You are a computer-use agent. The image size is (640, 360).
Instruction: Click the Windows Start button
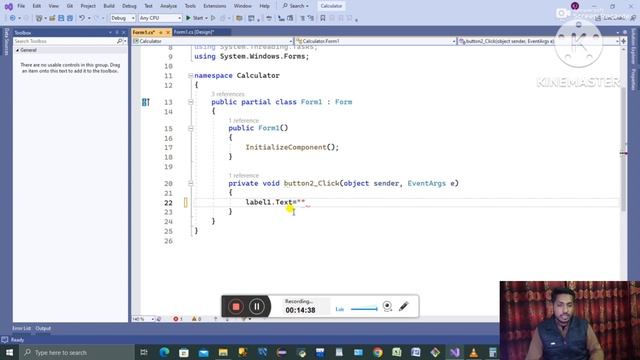click(9, 352)
